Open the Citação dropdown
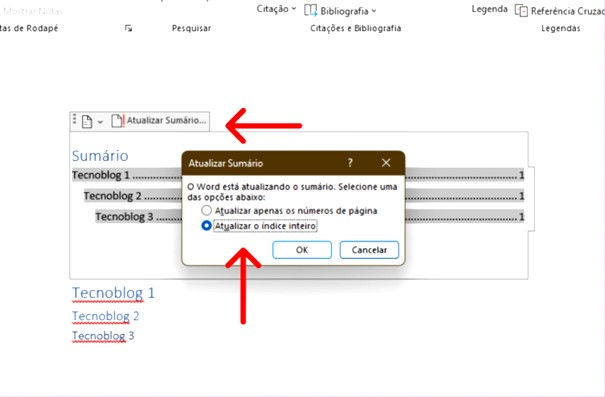This screenshot has height=397, width=605. [x=276, y=8]
